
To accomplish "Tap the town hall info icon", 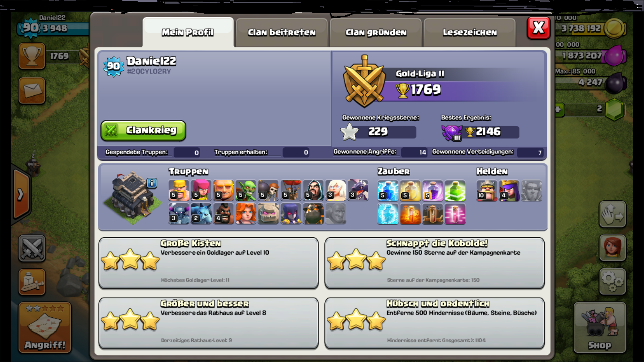I will point(152,183).
